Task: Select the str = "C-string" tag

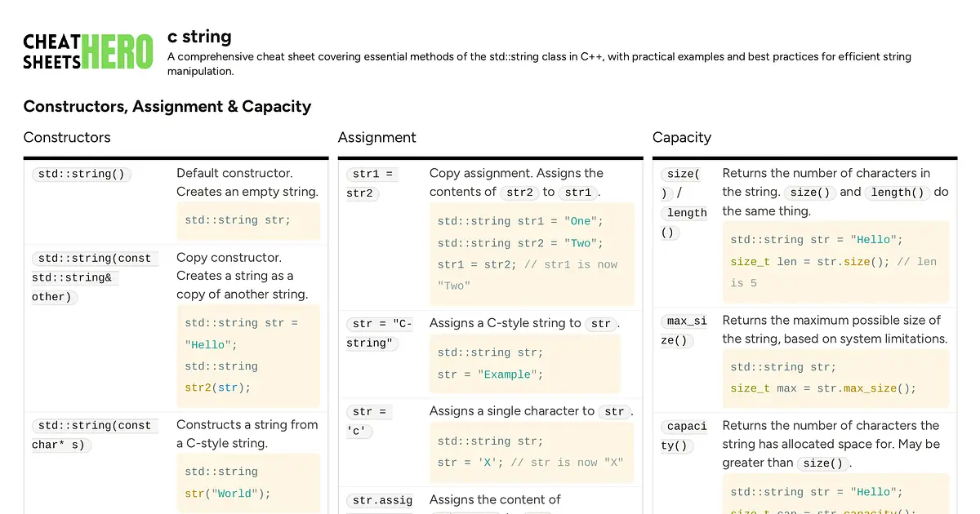Action: (379, 334)
